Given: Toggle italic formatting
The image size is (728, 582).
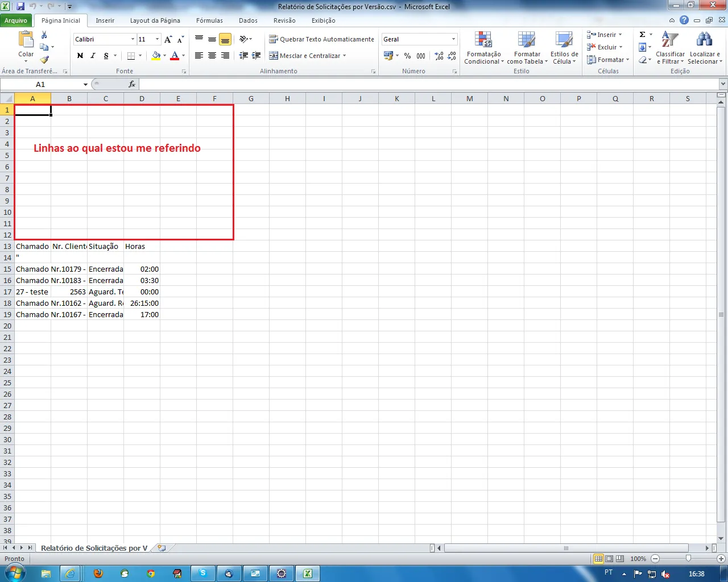Looking at the screenshot, I should [93, 56].
